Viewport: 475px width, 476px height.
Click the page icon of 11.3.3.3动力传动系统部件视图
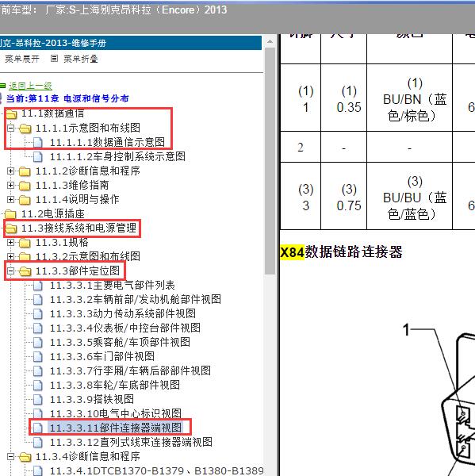click(x=38, y=314)
